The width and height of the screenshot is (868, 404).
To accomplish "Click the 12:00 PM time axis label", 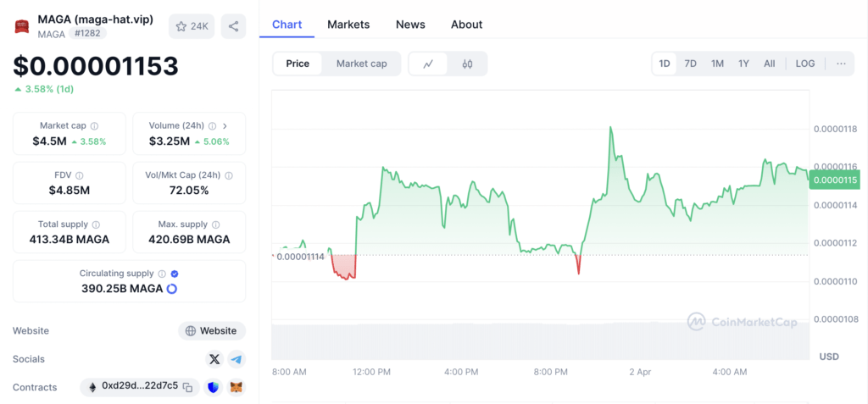I will click(x=372, y=372).
